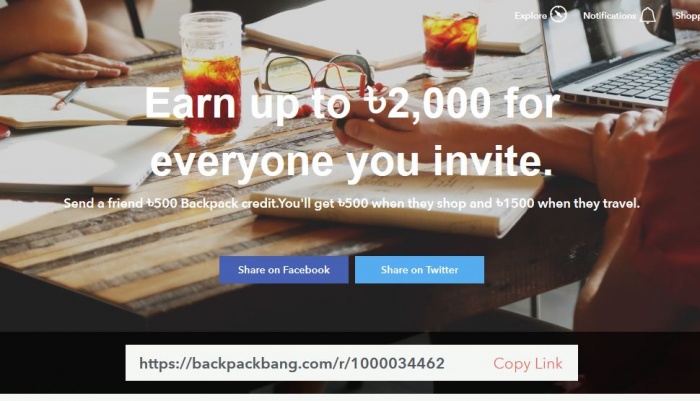The height and width of the screenshot is (401, 700).
Task: Open the Explore compass icon
Action: (558, 15)
